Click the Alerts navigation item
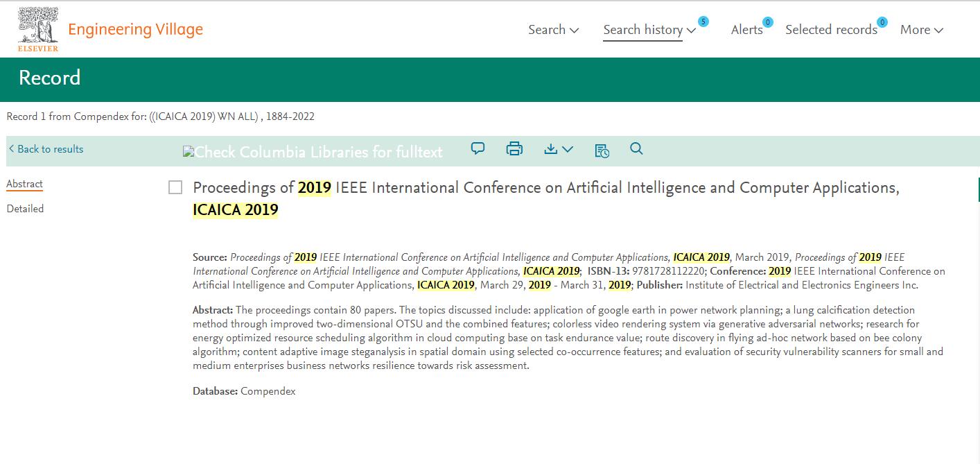The image size is (980, 464). pos(747,29)
